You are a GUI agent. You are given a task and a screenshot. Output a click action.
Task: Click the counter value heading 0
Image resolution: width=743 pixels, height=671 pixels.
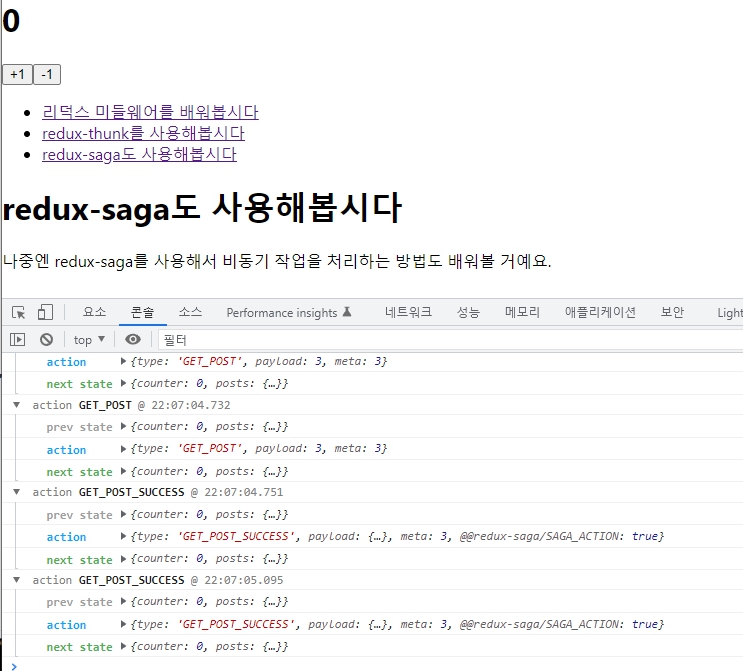(11, 21)
